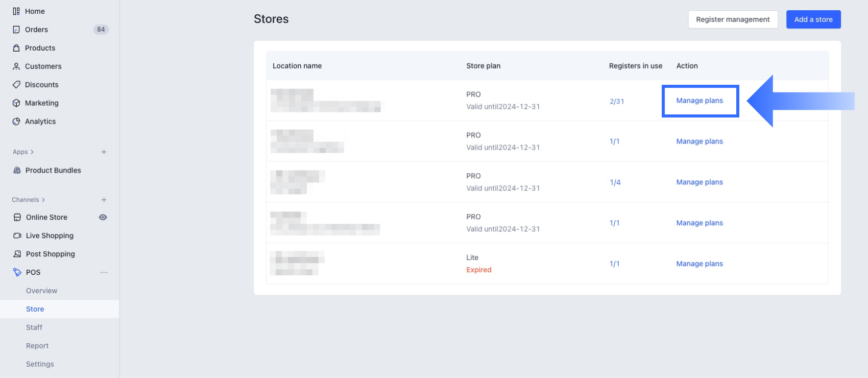Click the 2/31 registers in use link
The image size is (868, 378).
[617, 102]
